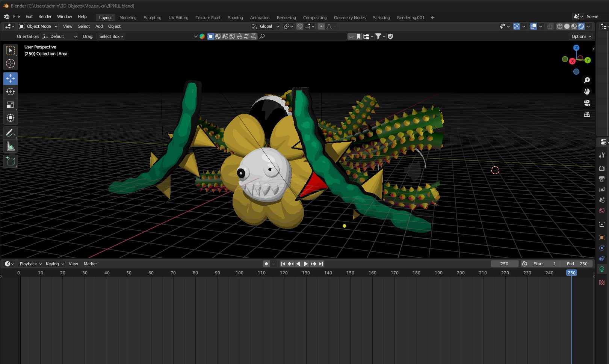Activate the Cursor tool
The image size is (609, 364).
[11, 63]
